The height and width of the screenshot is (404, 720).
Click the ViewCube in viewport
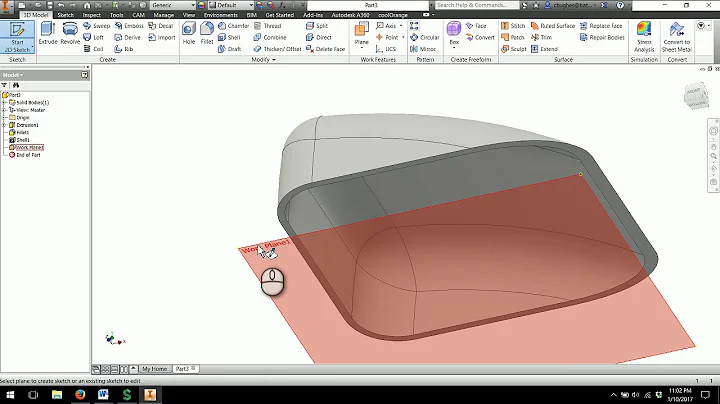[x=696, y=95]
